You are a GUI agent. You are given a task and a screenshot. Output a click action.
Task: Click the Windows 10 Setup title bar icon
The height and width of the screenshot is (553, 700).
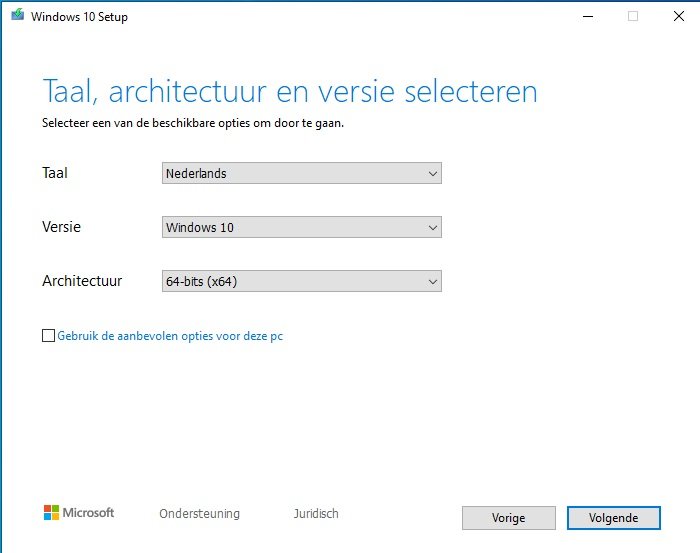coord(17,15)
